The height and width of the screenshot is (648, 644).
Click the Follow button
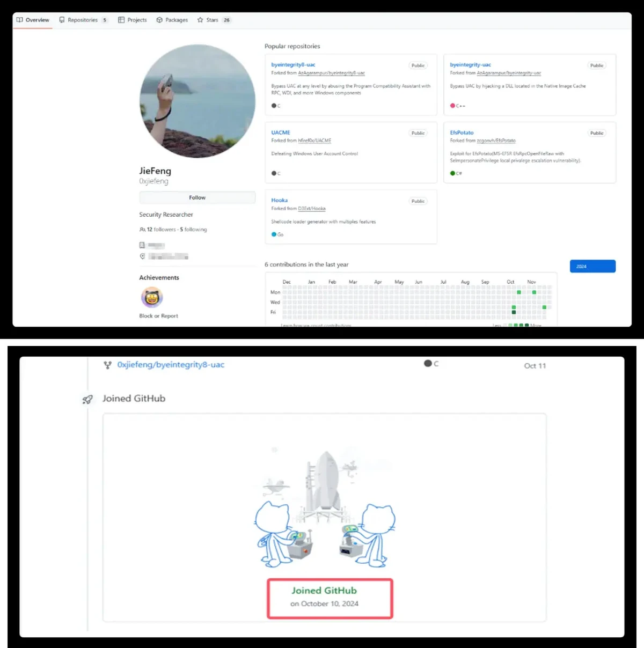tap(197, 197)
